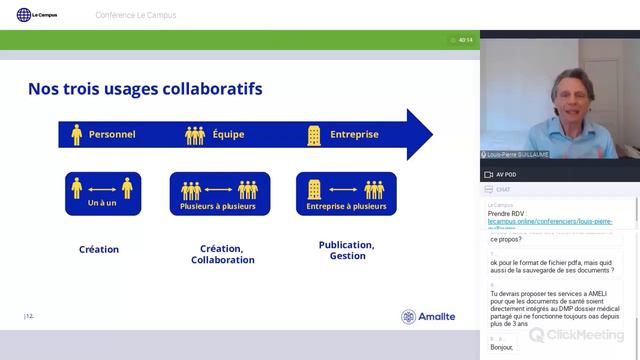Click the Amalite logo on slide
The image size is (640, 360).
(x=428, y=317)
